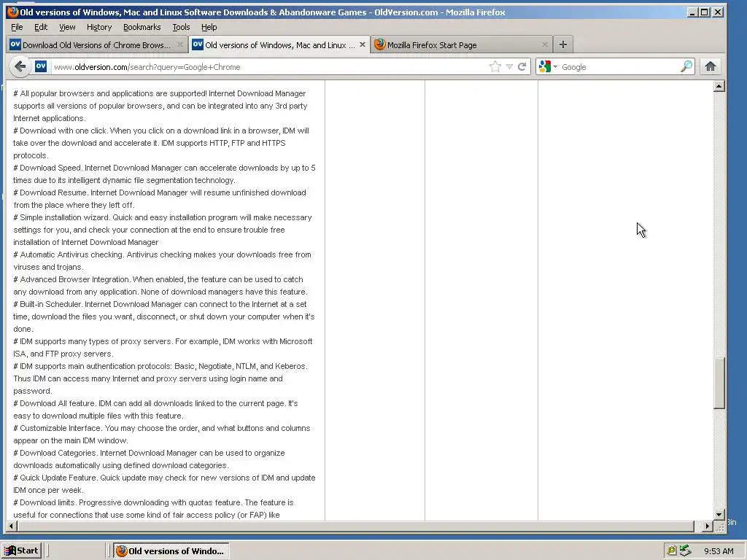The image size is (747, 560).
Task: Maximize the Firefox window
Action: point(705,12)
